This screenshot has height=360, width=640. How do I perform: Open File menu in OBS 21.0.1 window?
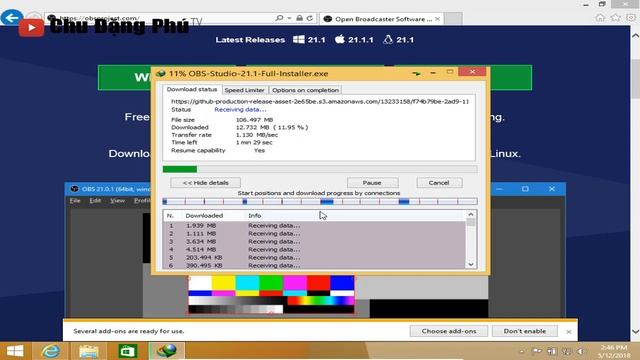75,201
